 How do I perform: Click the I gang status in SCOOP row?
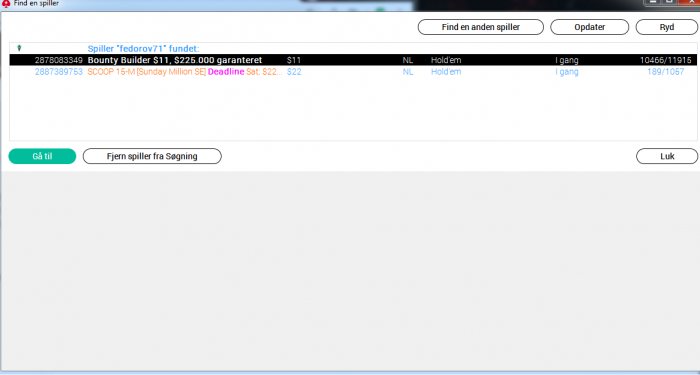[x=567, y=72]
